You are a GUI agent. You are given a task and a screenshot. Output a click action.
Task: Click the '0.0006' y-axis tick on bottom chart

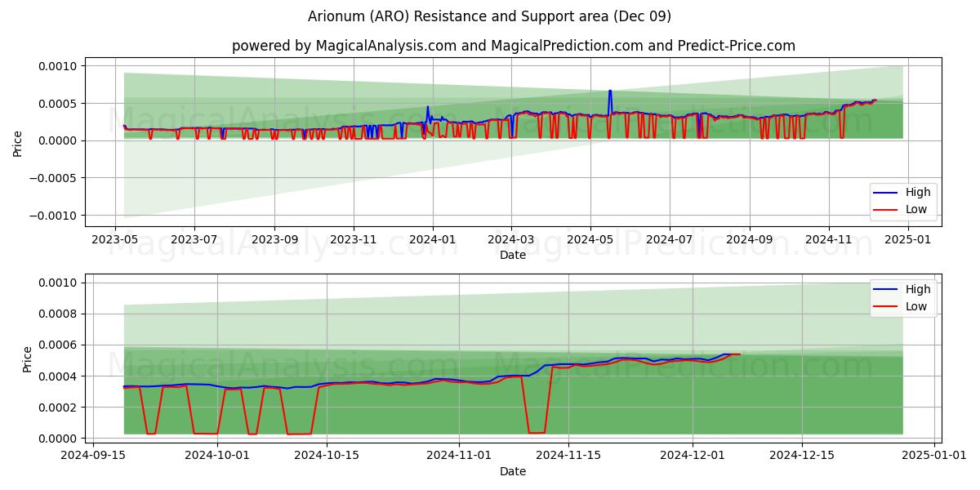(x=59, y=345)
